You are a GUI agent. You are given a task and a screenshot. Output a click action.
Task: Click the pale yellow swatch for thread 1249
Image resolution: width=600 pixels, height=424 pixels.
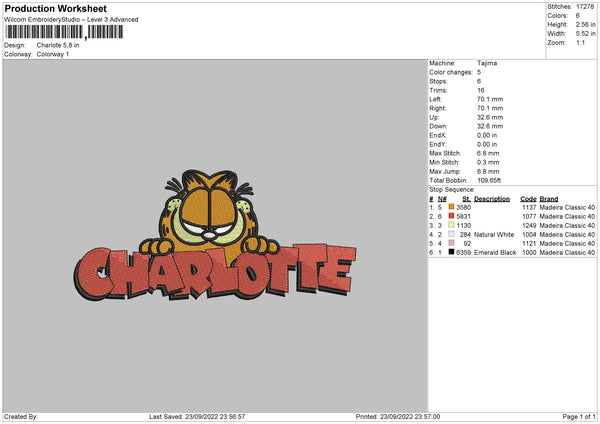click(452, 225)
